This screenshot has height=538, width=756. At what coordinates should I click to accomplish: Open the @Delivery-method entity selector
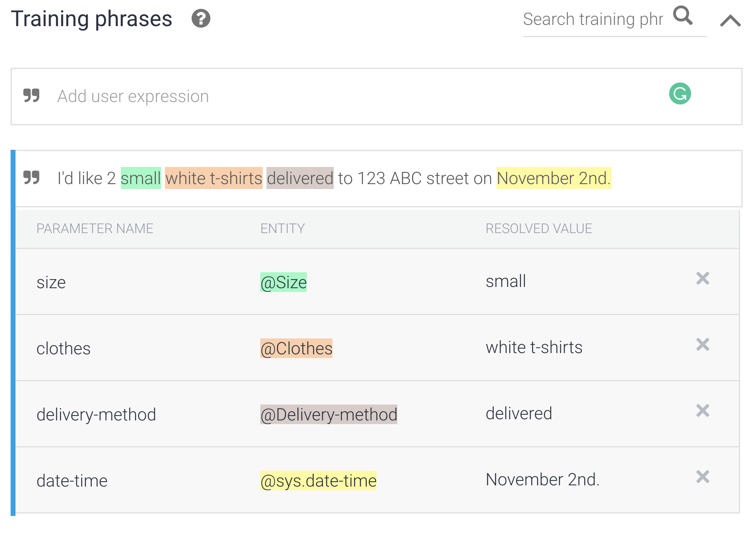[329, 415]
